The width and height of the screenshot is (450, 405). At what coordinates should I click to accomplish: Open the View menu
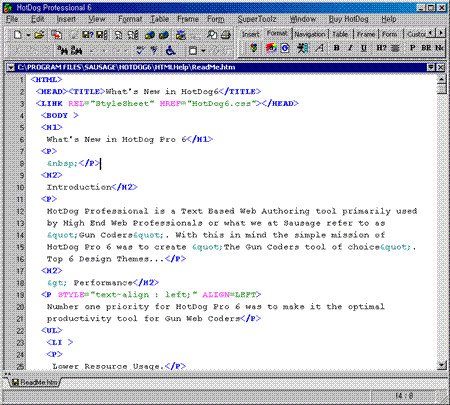coord(97,19)
